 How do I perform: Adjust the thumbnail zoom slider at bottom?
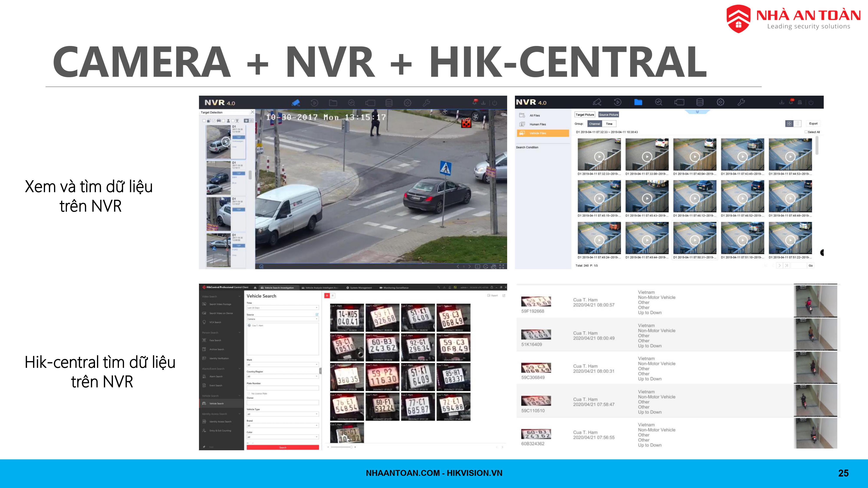[x=351, y=447]
